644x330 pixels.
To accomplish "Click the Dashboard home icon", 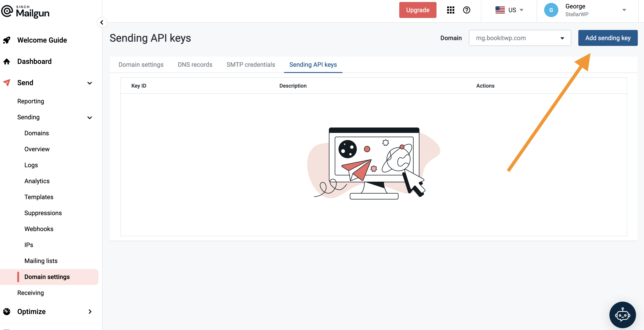I will coord(7,61).
